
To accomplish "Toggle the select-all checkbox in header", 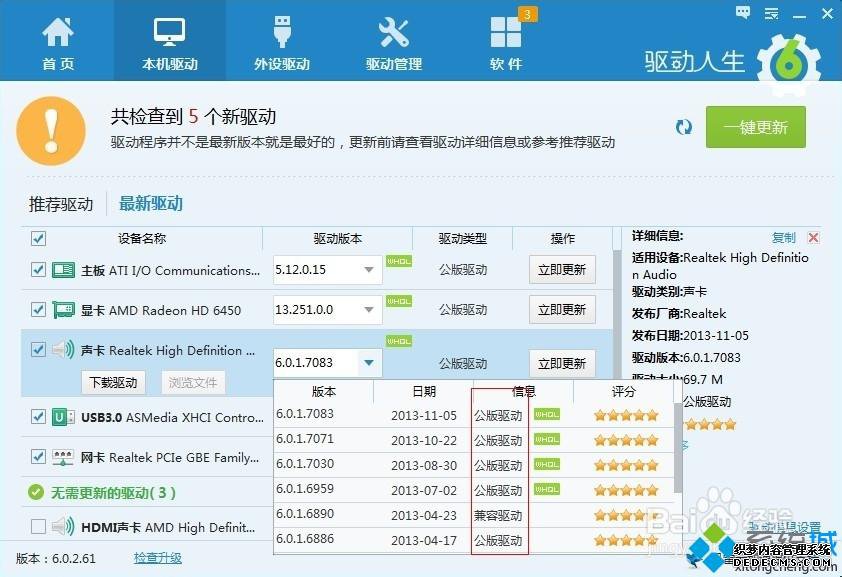I will point(38,238).
